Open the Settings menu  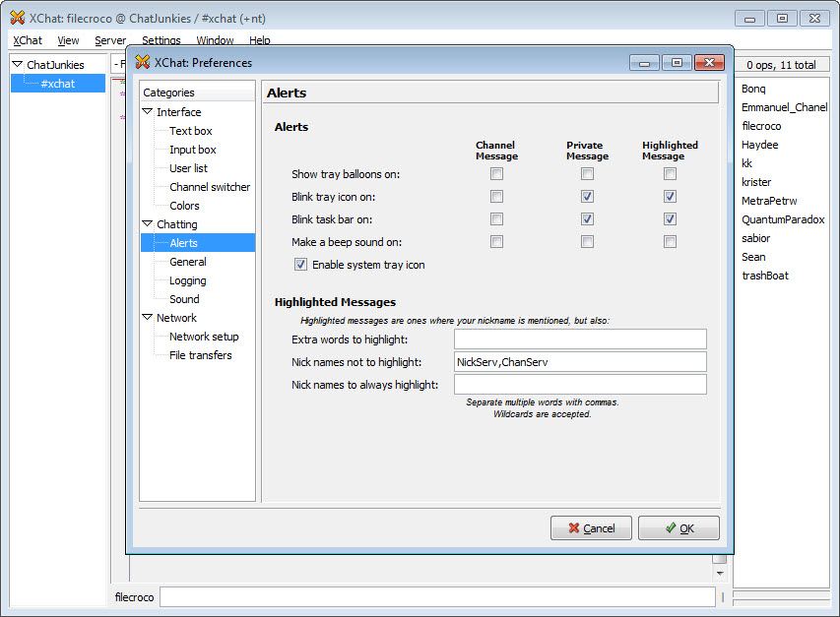162,40
